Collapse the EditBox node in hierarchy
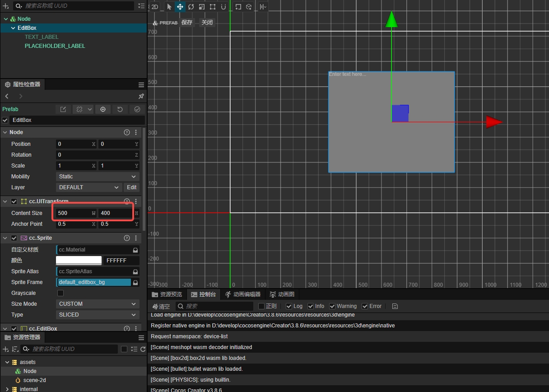The image size is (549, 392). point(13,28)
